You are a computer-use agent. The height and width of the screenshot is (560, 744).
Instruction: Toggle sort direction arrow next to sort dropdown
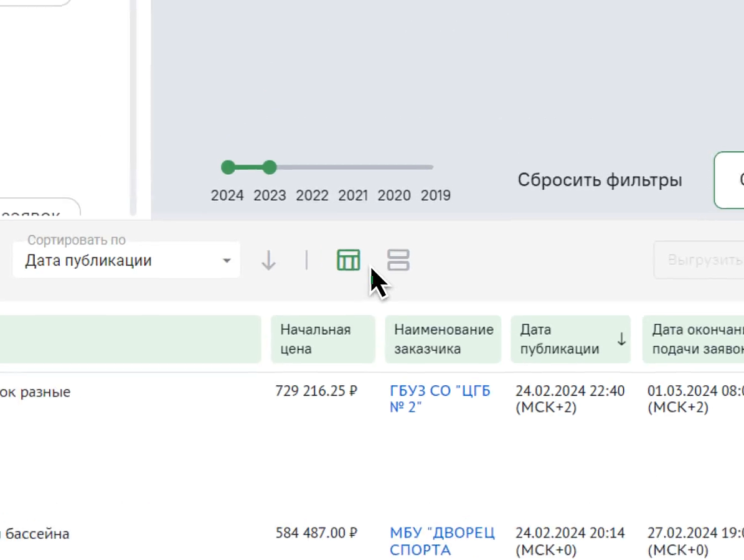pyautogui.click(x=268, y=260)
